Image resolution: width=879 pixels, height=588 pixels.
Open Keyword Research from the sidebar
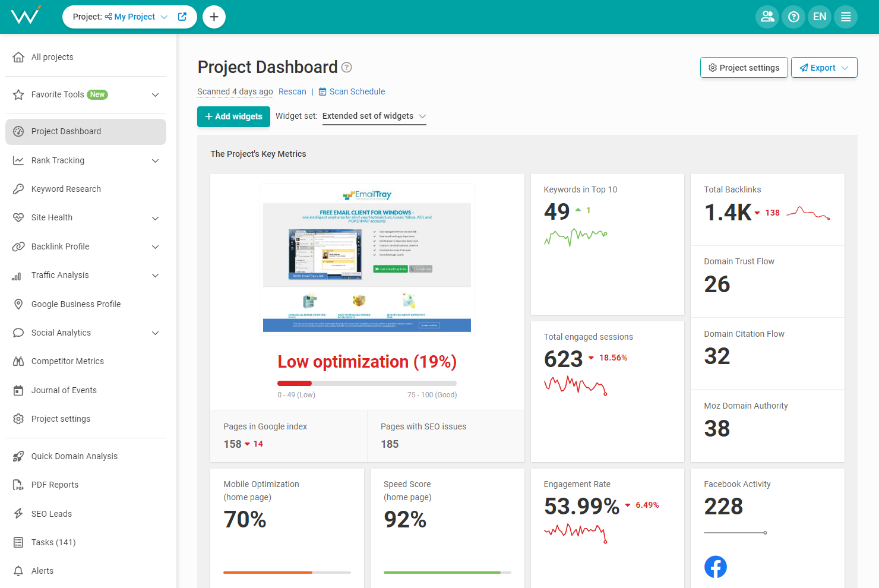pos(65,188)
